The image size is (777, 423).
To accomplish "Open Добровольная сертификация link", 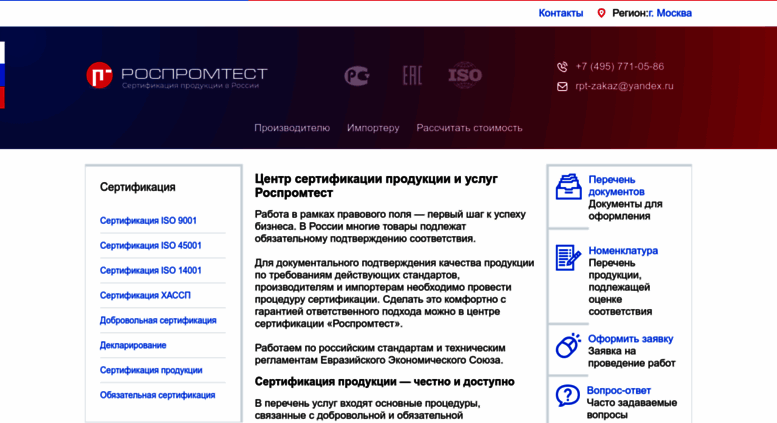I will [158, 320].
